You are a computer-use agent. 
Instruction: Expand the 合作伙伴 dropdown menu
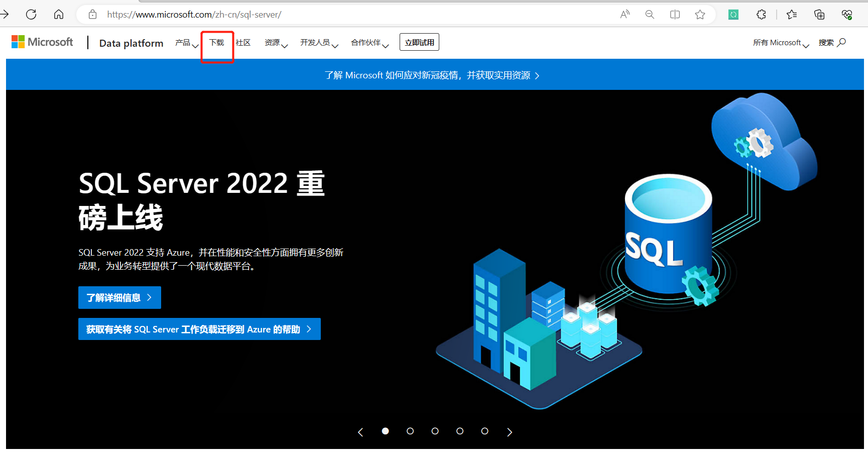pos(370,43)
